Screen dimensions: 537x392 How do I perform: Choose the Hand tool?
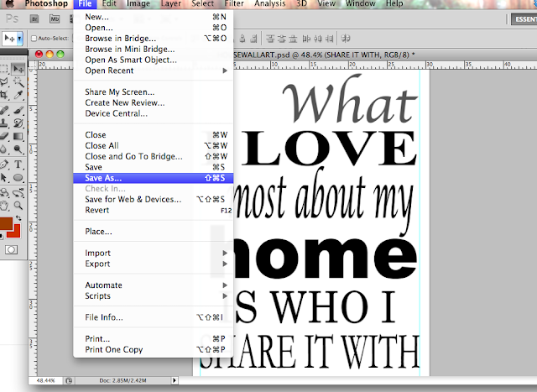(x=4, y=204)
